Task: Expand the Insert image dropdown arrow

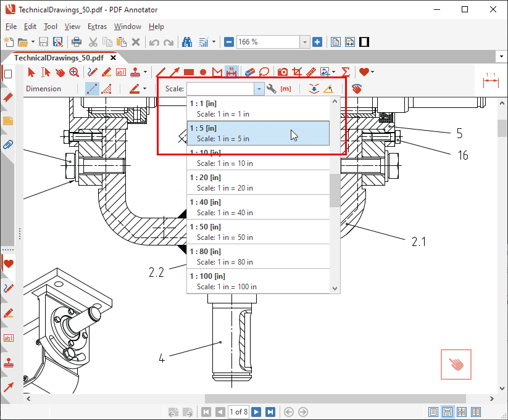Action: coord(334,72)
